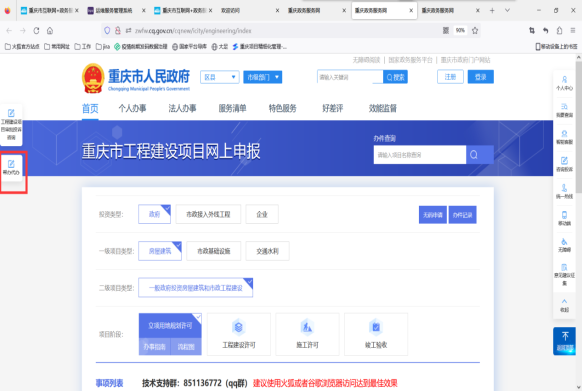Select 市政基础设施 project type

[x=214, y=251]
